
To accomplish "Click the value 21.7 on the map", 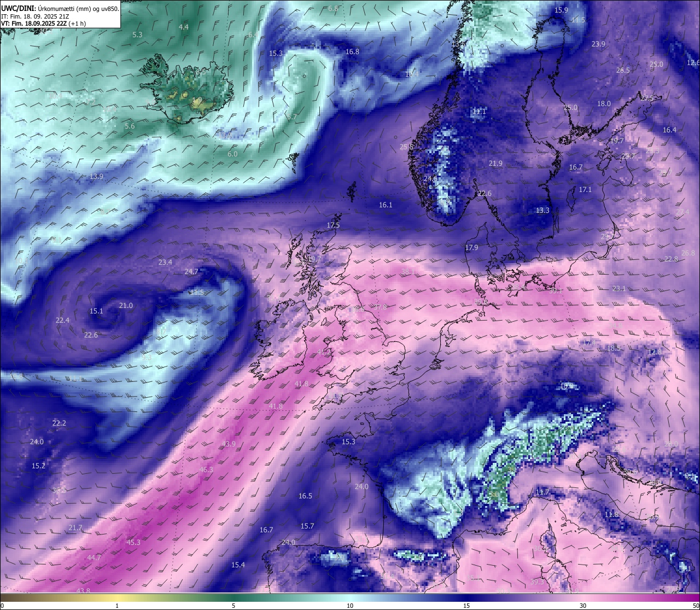I will [x=75, y=527].
